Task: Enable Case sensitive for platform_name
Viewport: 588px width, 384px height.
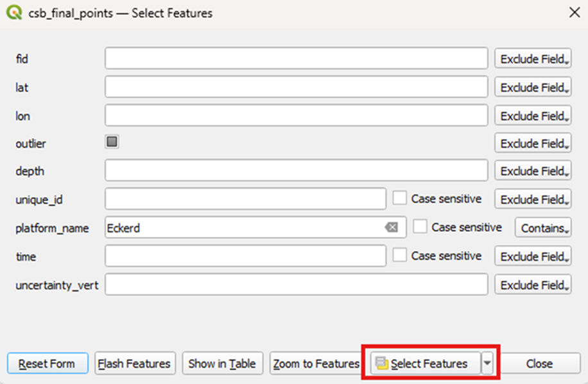Action: click(x=420, y=227)
